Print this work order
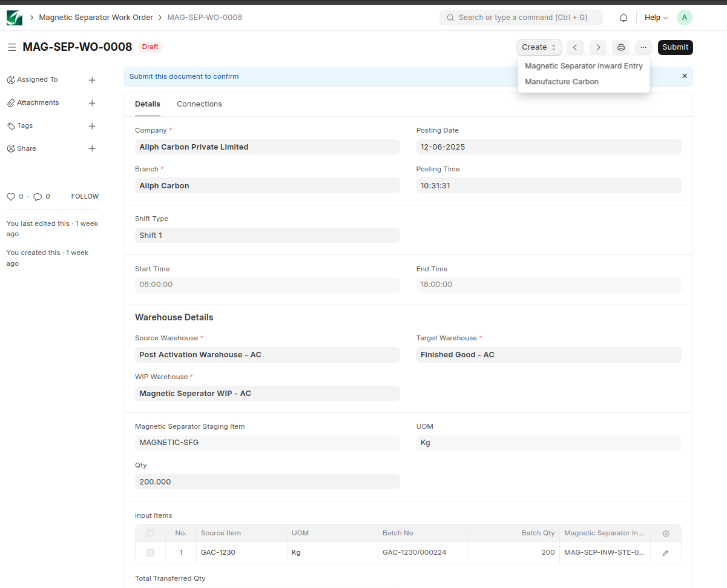The width and height of the screenshot is (727, 588). pyautogui.click(x=620, y=47)
